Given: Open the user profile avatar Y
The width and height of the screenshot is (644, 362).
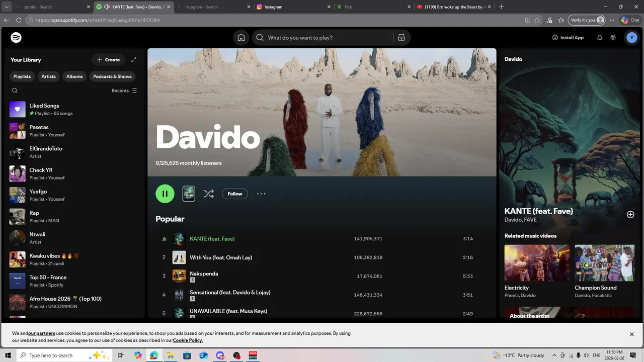Looking at the screenshot, I should [632, 38].
